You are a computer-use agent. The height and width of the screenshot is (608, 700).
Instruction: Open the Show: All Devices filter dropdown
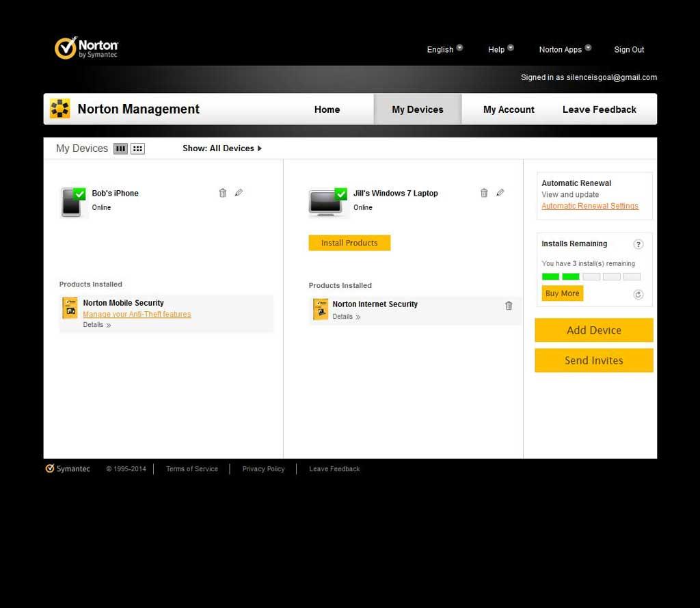coord(222,148)
